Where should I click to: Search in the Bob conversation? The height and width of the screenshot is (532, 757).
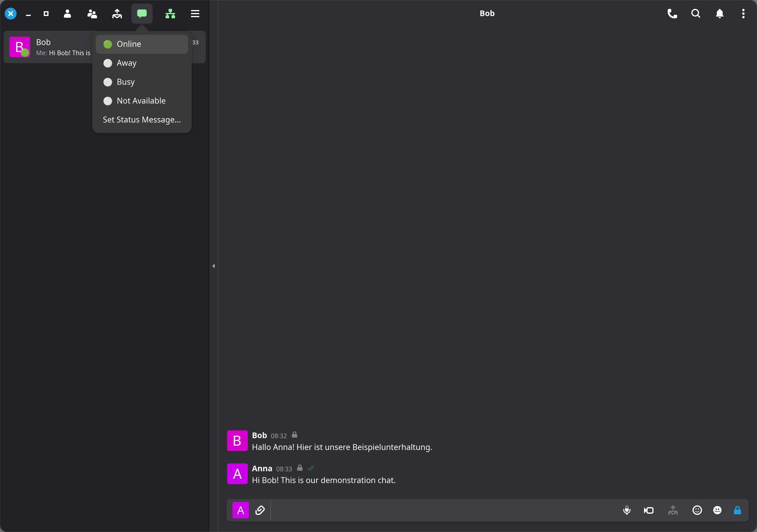[696, 14]
